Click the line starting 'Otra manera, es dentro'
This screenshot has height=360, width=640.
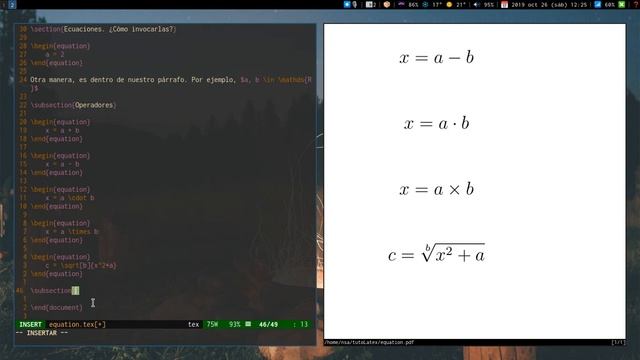tap(171, 84)
